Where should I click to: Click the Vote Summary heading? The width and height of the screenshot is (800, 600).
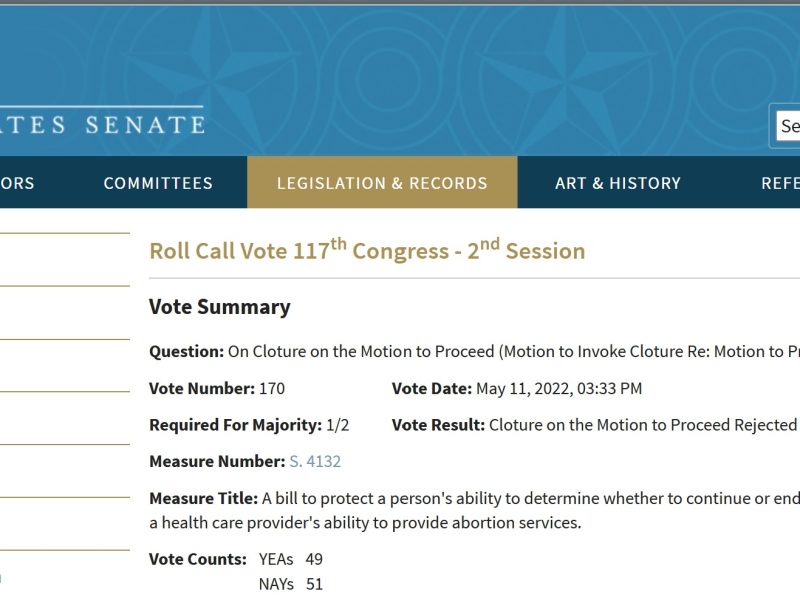pyautogui.click(x=220, y=307)
